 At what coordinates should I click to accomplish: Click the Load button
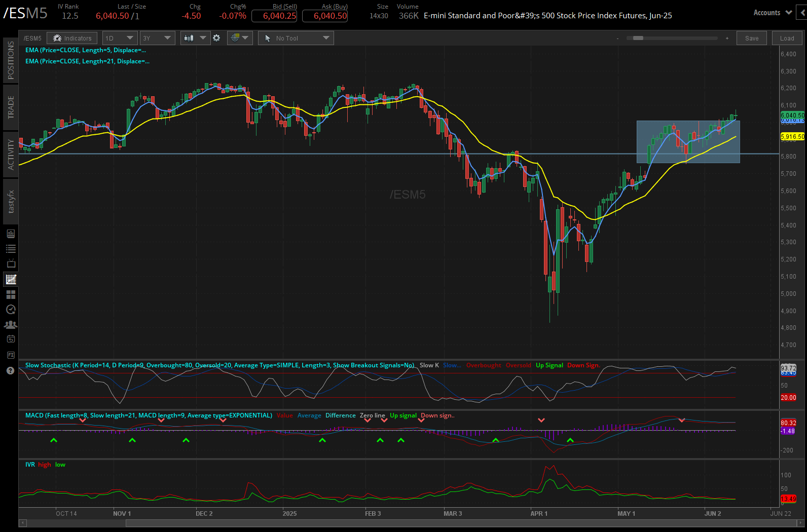tap(787, 38)
